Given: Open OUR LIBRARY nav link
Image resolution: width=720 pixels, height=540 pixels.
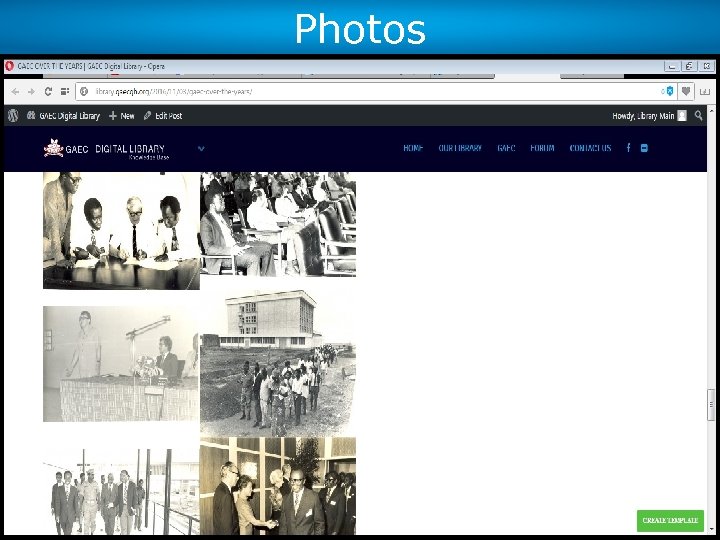Looking at the screenshot, I should coord(460,148).
